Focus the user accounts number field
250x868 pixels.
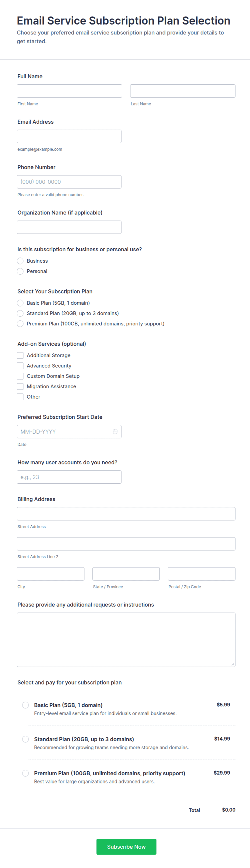(x=69, y=477)
